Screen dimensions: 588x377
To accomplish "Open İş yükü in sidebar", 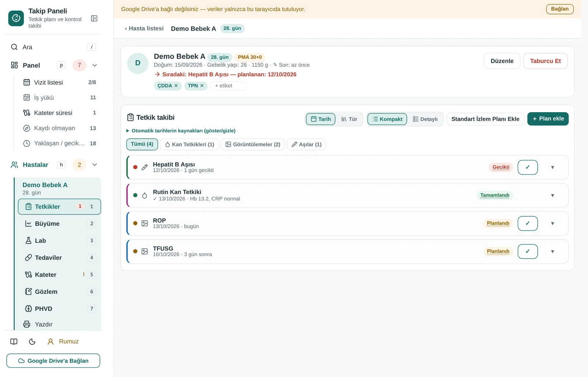I will [x=60, y=97].
